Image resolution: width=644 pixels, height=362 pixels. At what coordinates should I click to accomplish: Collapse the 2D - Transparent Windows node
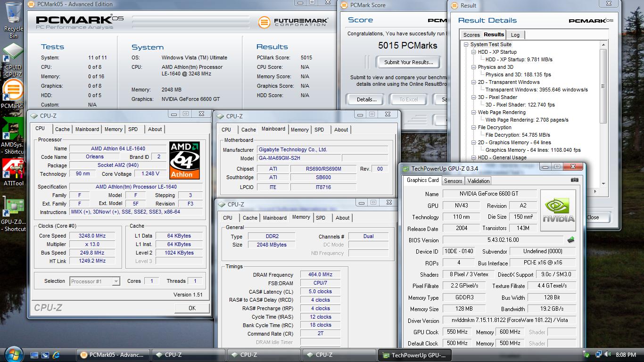click(x=474, y=82)
